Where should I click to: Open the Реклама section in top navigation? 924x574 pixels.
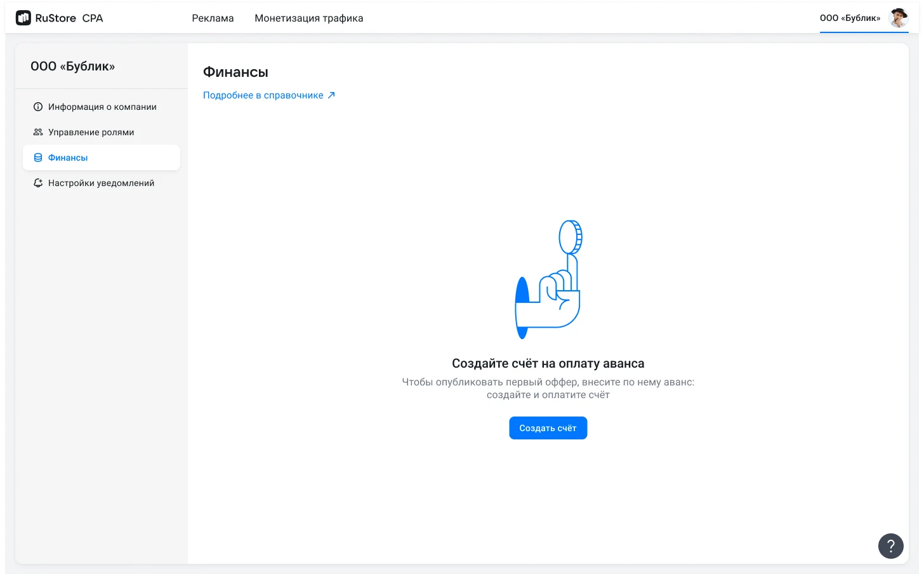(x=213, y=18)
